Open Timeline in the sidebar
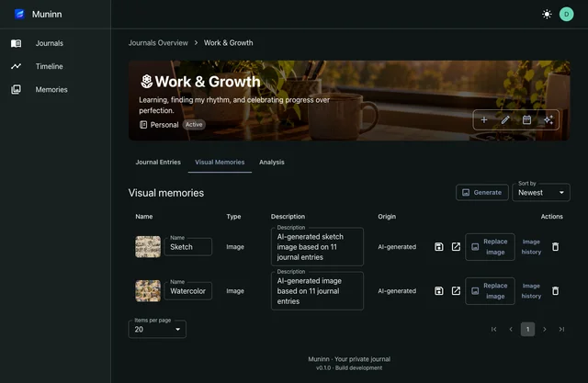The image size is (588, 383). [x=49, y=66]
